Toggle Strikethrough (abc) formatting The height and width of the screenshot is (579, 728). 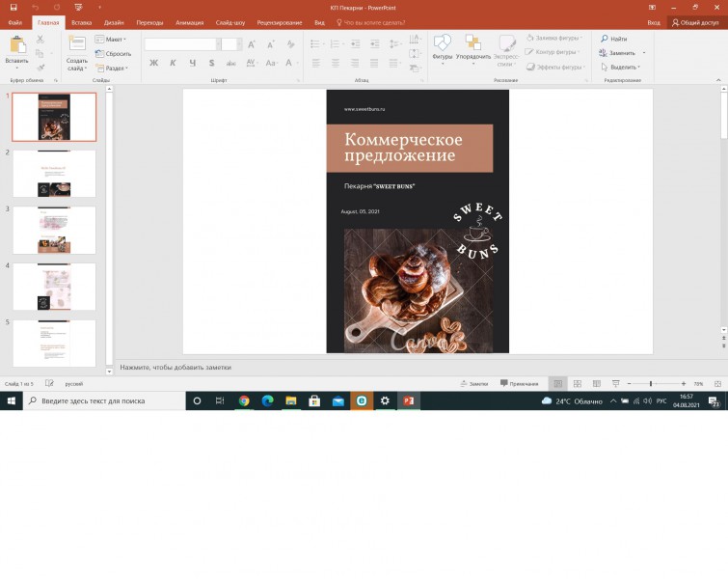pyautogui.click(x=230, y=63)
